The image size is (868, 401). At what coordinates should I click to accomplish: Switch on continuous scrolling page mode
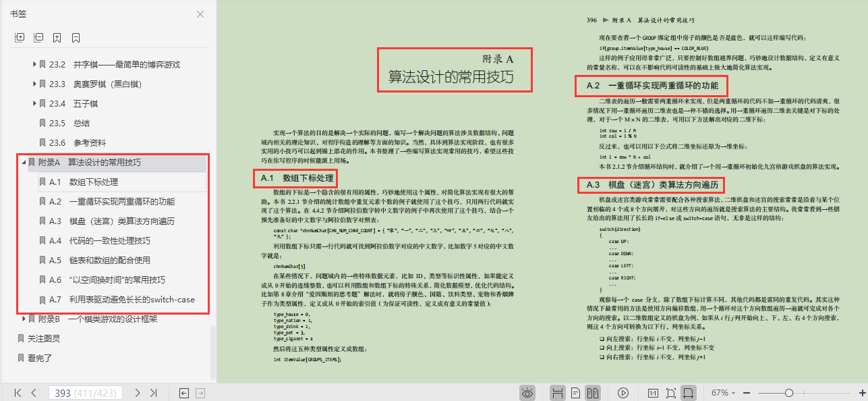557,392
